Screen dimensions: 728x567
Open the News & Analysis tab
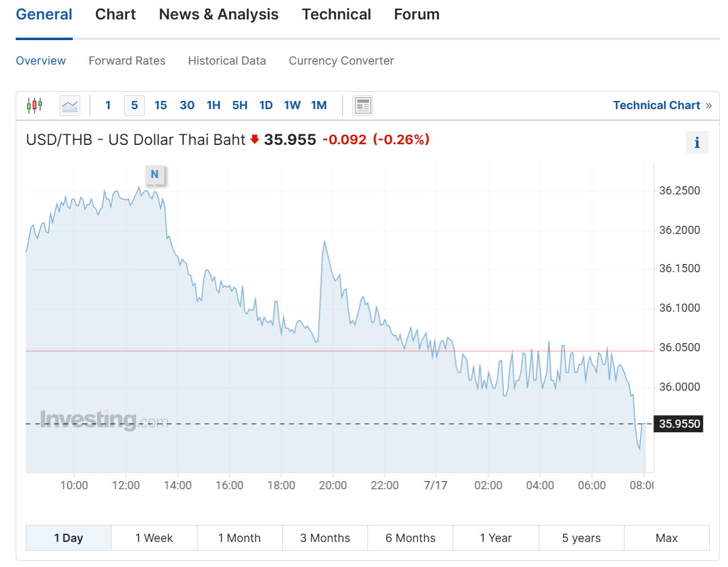pyautogui.click(x=219, y=14)
